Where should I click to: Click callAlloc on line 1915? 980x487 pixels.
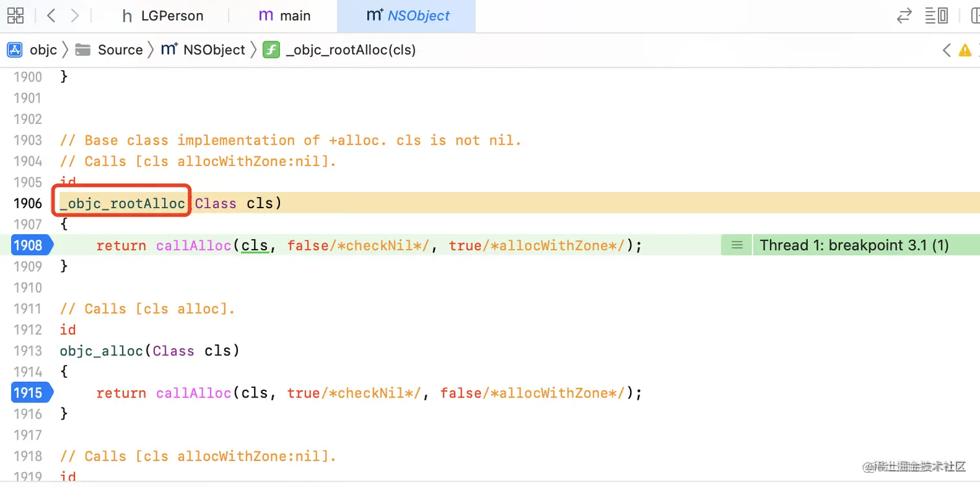[x=194, y=393]
